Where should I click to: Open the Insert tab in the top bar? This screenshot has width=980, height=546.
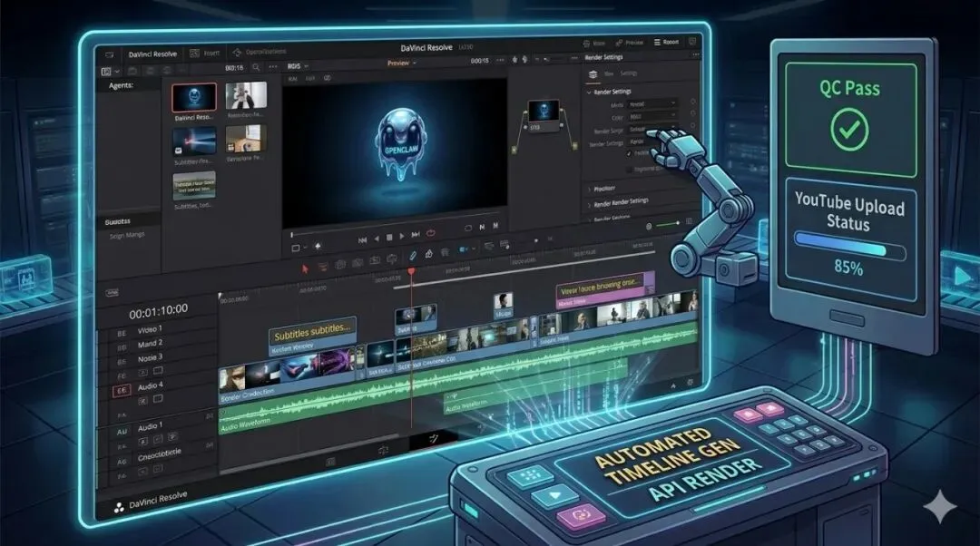point(205,54)
